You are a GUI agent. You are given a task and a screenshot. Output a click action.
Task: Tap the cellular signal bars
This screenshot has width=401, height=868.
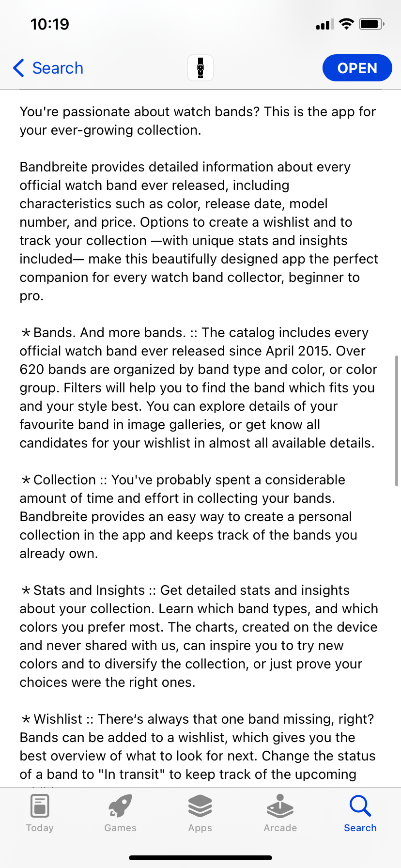click(x=324, y=25)
